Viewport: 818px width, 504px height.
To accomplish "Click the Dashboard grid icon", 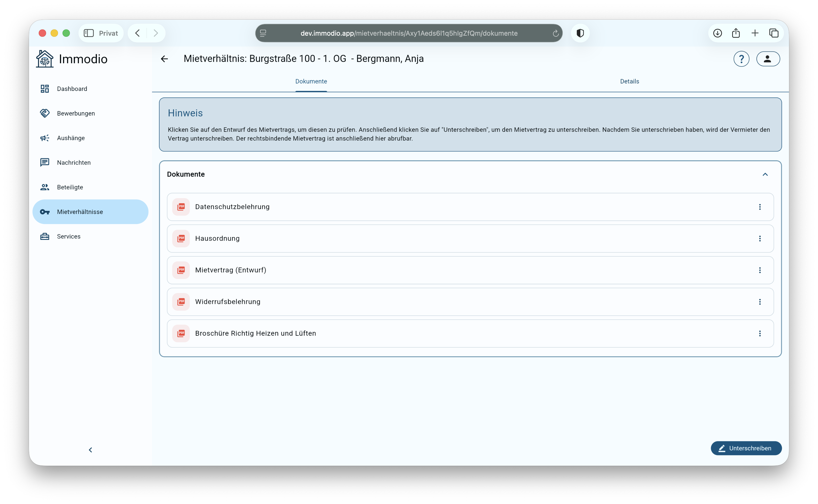I will [45, 89].
